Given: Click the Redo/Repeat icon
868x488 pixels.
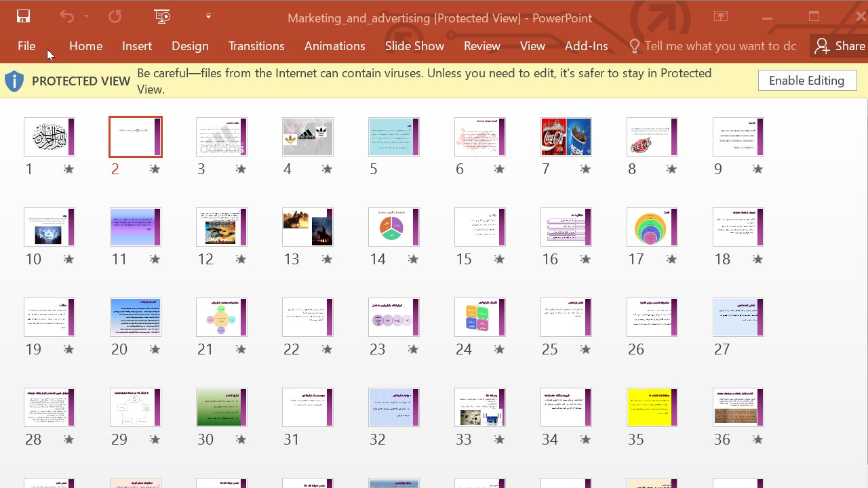Looking at the screenshot, I should click(x=115, y=17).
